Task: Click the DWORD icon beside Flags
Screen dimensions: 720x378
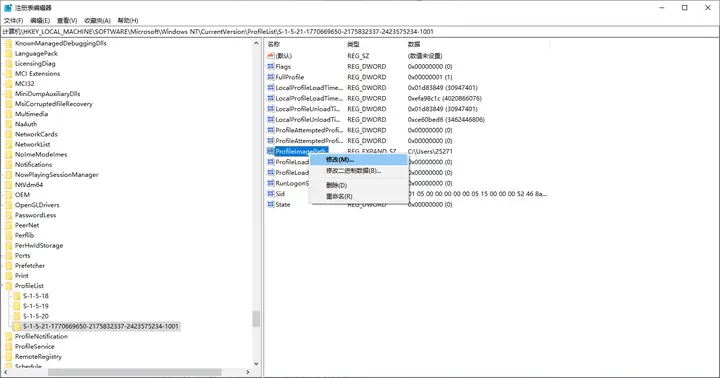Action: tap(271, 67)
